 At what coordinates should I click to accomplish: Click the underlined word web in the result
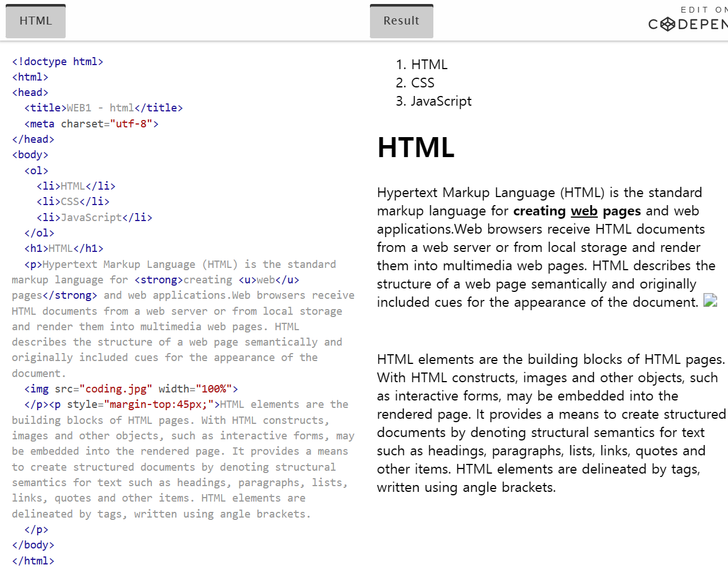tap(584, 211)
